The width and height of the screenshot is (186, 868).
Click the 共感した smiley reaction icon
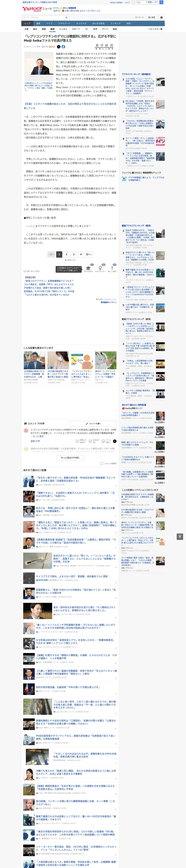(x=77, y=441)
